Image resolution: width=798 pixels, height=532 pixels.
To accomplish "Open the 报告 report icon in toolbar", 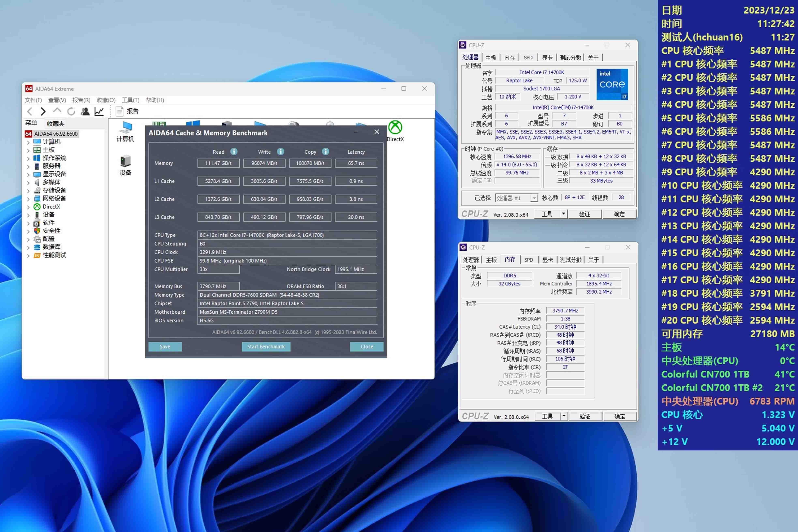I will (x=119, y=111).
